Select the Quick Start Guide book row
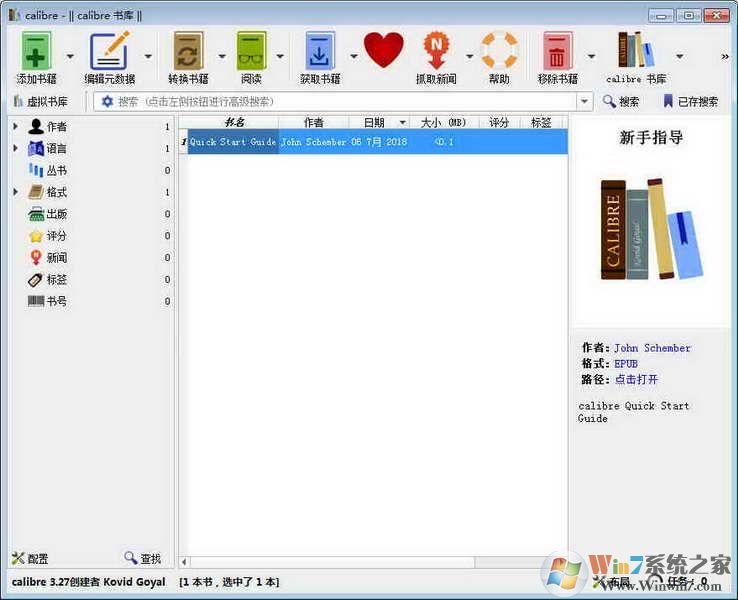Image resolution: width=738 pixels, height=600 pixels. coord(374,142)
